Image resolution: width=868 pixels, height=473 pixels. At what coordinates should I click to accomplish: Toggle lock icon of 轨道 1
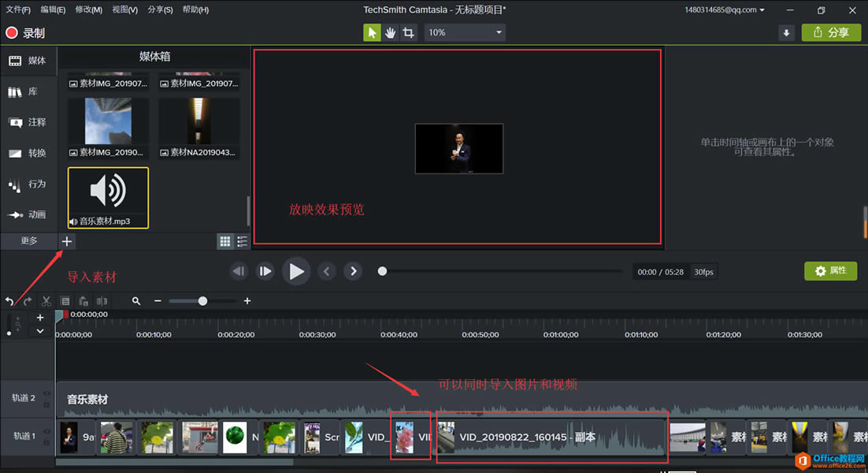[46, 442]
